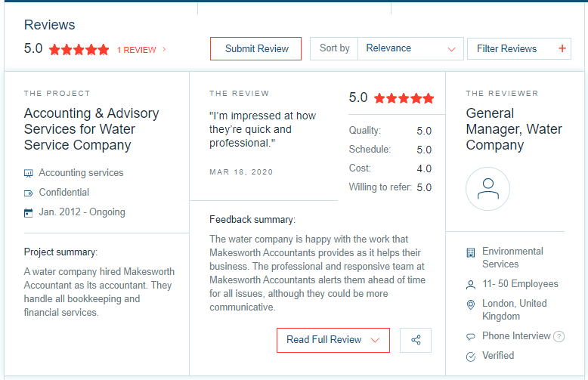Click the reviewer avatar icon
This screenshot has height=380, width=588.
click(487, 189)
